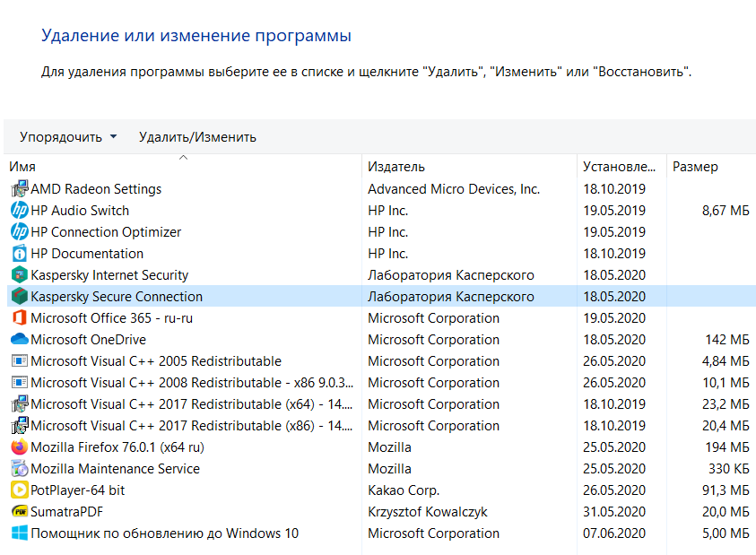Viewport: 756px width, 555px height.
Task: Select the HP Audio Switch icon
Action: [x=20, y=210]
